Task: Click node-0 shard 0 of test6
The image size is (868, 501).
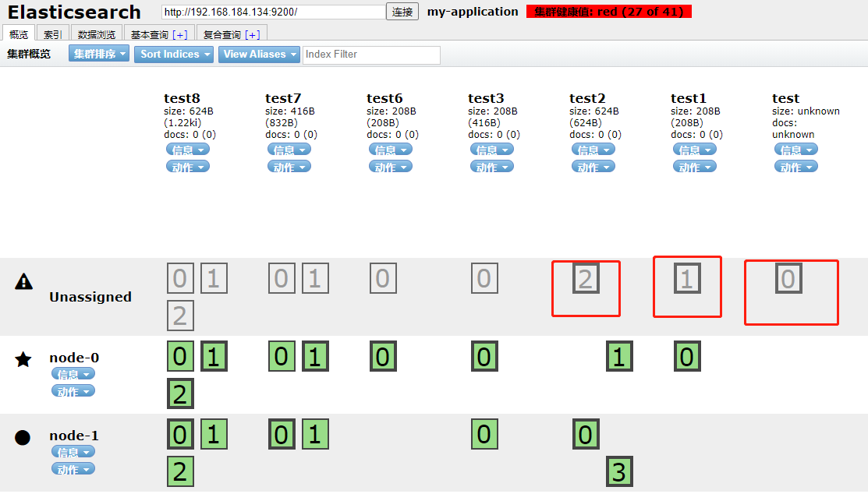Action: tap(383, 356)
